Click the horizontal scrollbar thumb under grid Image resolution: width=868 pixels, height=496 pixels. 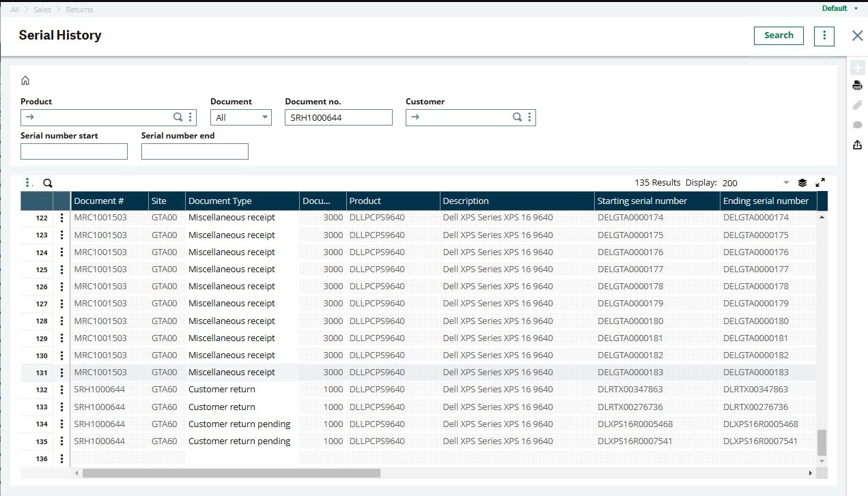[231, 473]
